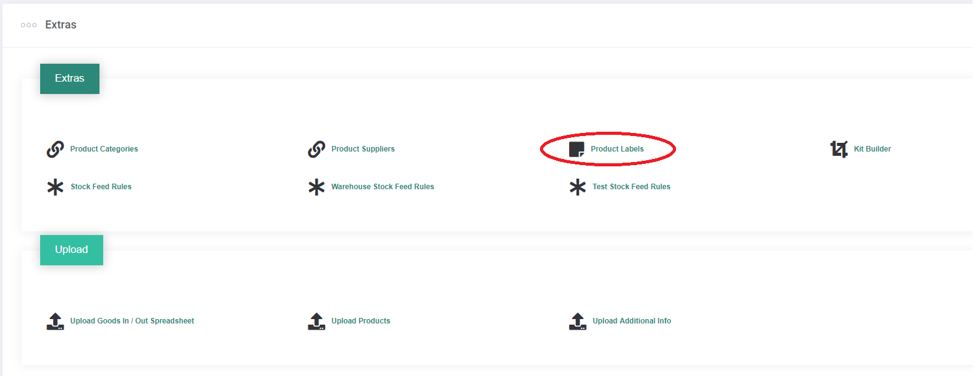Click the asterisk icon beside Warehouse Stock Feed Rules

coord(316,187)
